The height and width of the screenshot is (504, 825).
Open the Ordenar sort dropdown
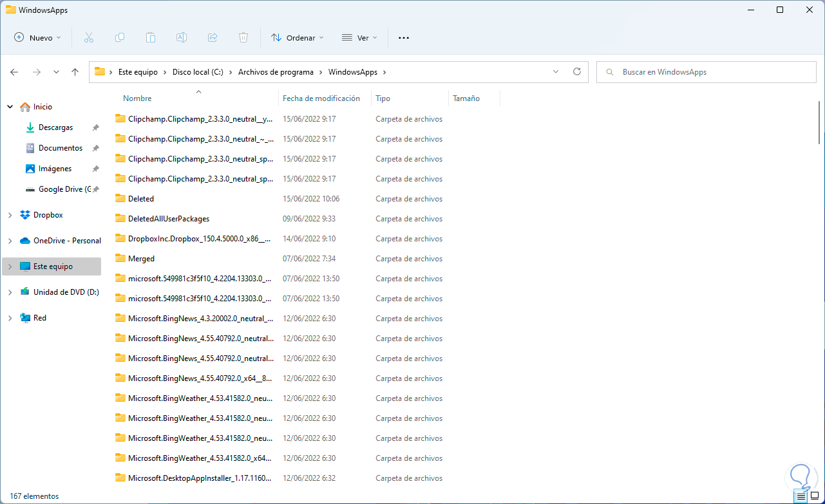297,38
